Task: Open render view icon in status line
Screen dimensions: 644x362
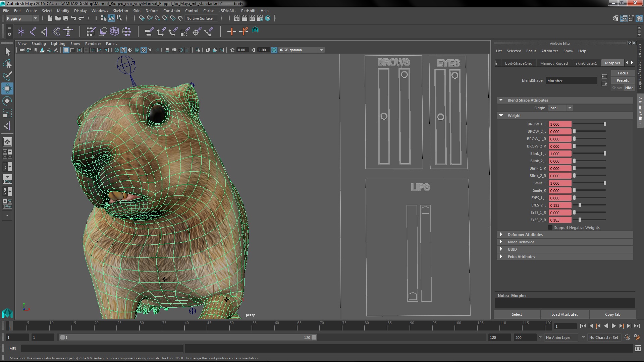Action: tap(237, 18)
